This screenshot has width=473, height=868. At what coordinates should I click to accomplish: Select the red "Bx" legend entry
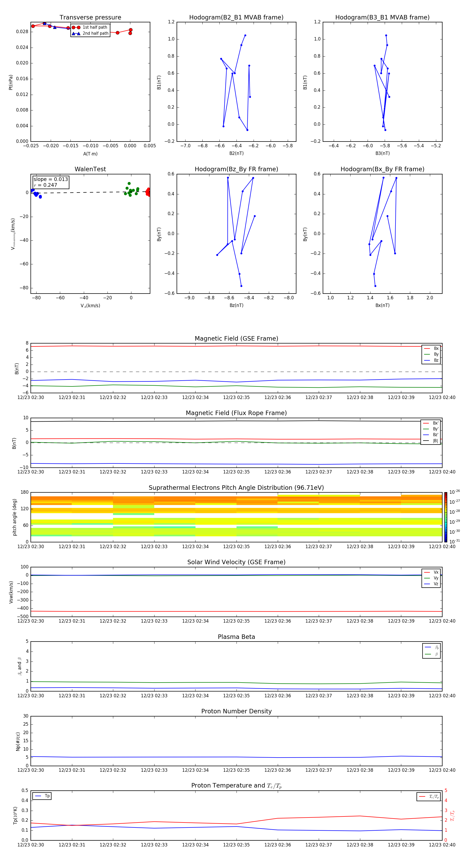[x=431, y=349]
